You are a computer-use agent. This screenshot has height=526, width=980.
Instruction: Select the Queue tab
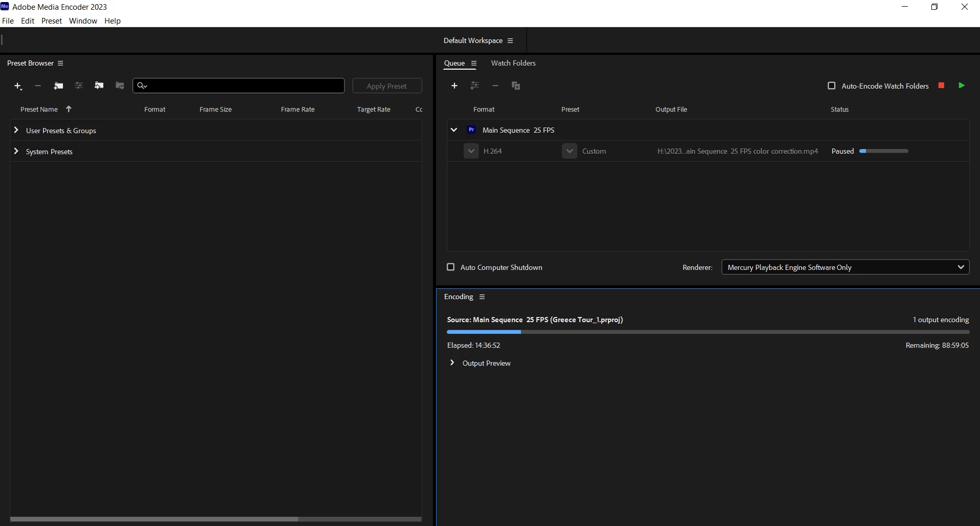tap(454, 63)
